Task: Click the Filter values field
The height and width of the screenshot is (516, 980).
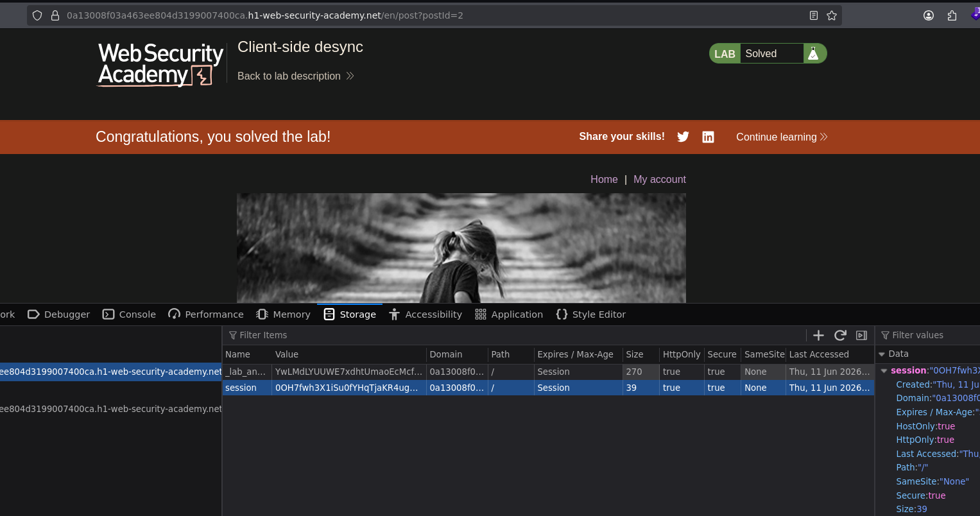Action: click(928, 335)
